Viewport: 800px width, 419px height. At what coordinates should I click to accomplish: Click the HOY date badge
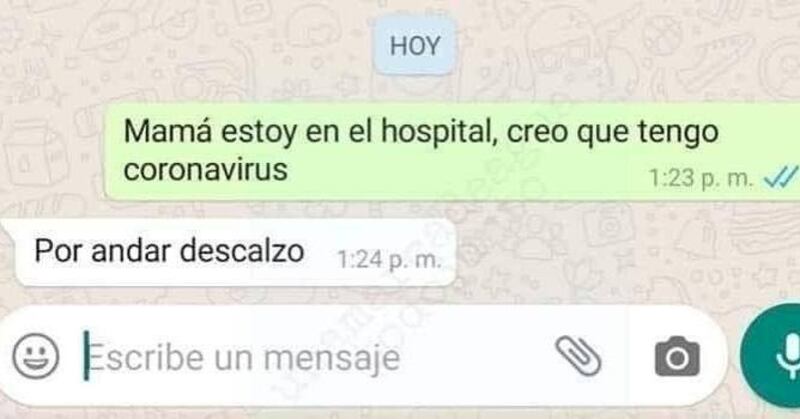pyautogui.click(x=415, y=46)
